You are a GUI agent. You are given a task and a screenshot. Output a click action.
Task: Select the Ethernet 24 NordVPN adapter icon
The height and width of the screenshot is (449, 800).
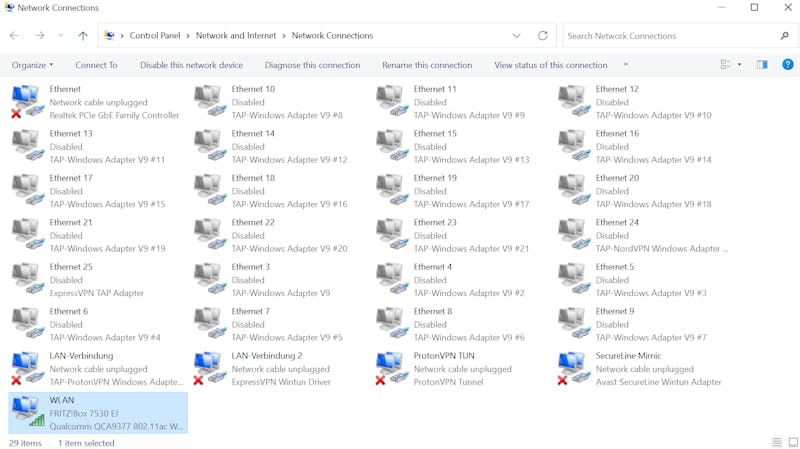574,234
